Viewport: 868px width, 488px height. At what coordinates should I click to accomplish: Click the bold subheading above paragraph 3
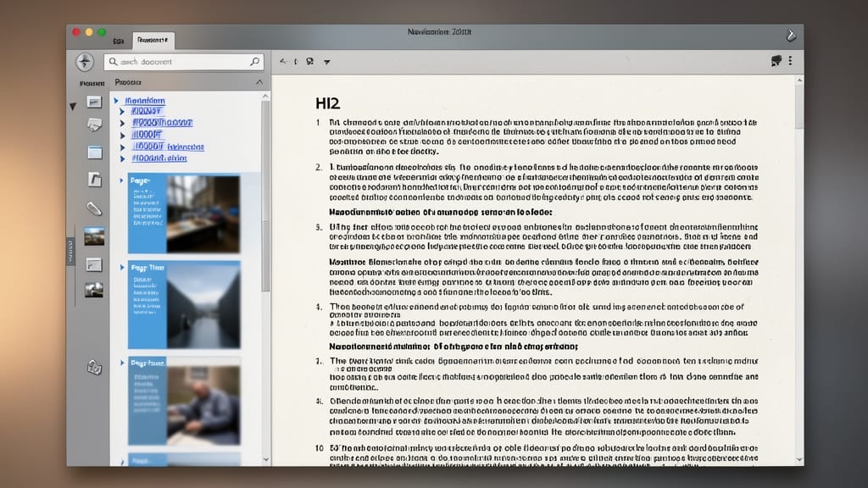(x=441, y=212)
